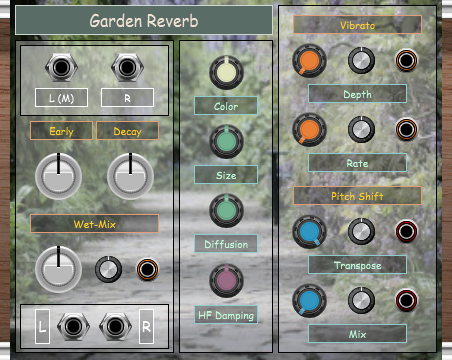Click the Rate label
Screen dimensions: 452x360
[357, 163]
